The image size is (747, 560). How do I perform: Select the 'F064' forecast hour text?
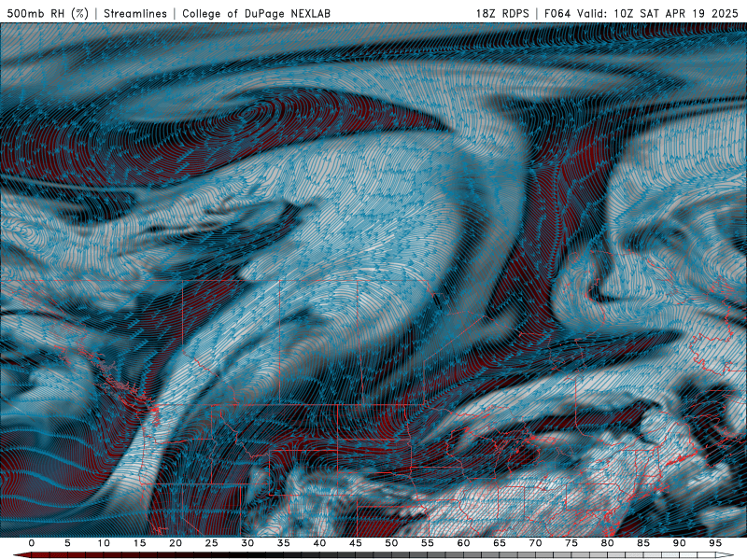(x=557, y=13)
